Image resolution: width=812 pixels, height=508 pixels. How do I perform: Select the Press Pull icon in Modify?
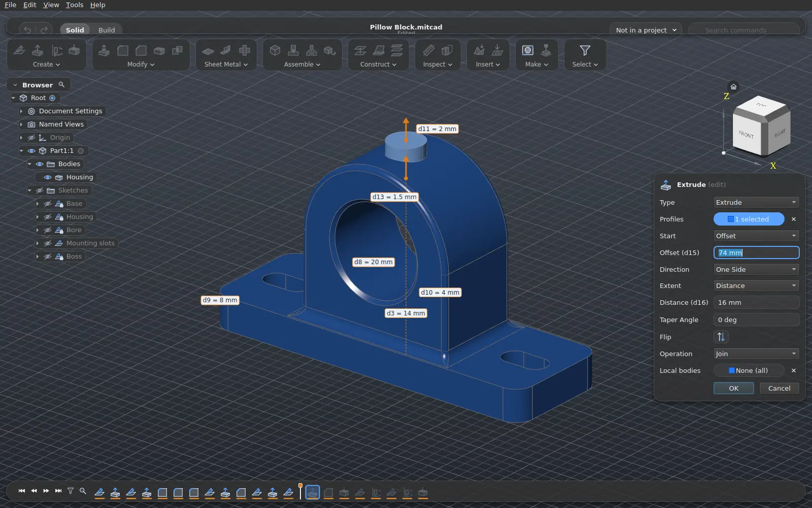tap(104, 50)
